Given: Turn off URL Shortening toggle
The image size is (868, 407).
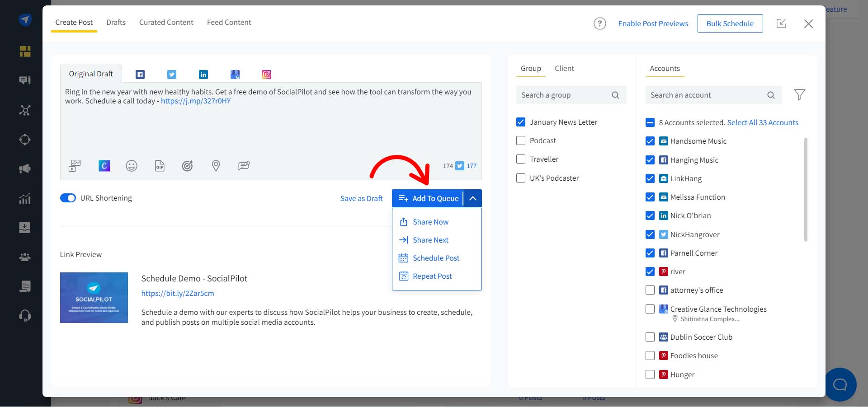Looking at the screenshot, I should 68,198.
